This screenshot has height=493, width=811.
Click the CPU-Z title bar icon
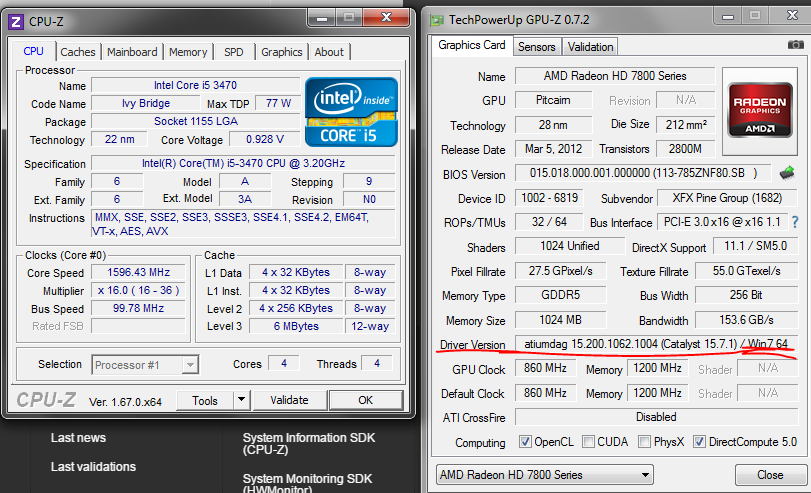[16, 22]
